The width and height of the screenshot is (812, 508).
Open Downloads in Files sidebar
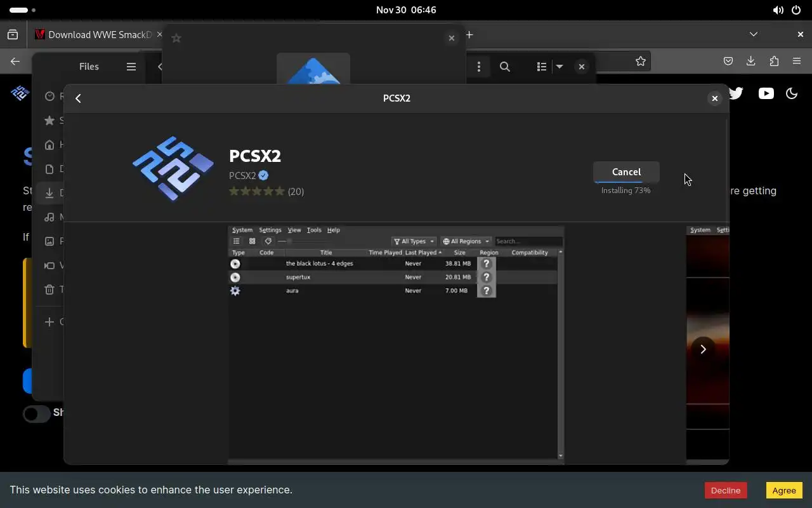click(49, 193)
